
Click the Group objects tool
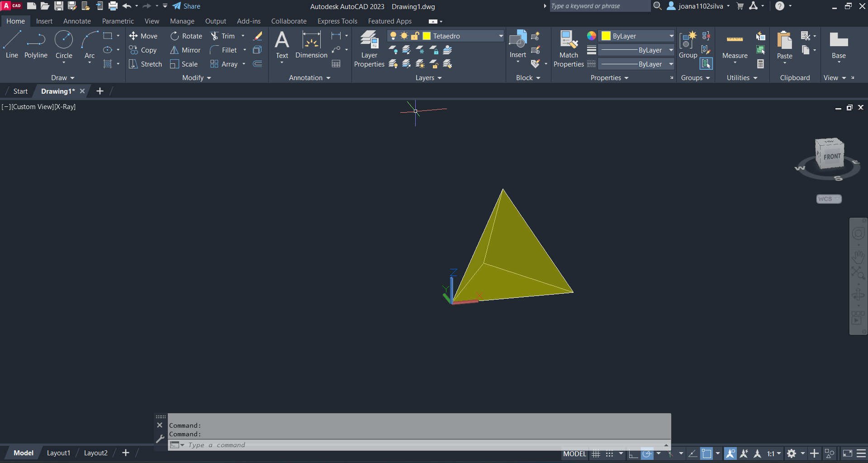tap(688, 45)
